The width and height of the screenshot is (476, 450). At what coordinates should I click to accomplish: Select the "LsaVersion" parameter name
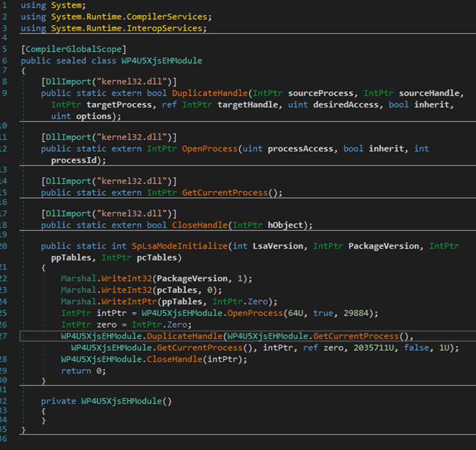278,246
